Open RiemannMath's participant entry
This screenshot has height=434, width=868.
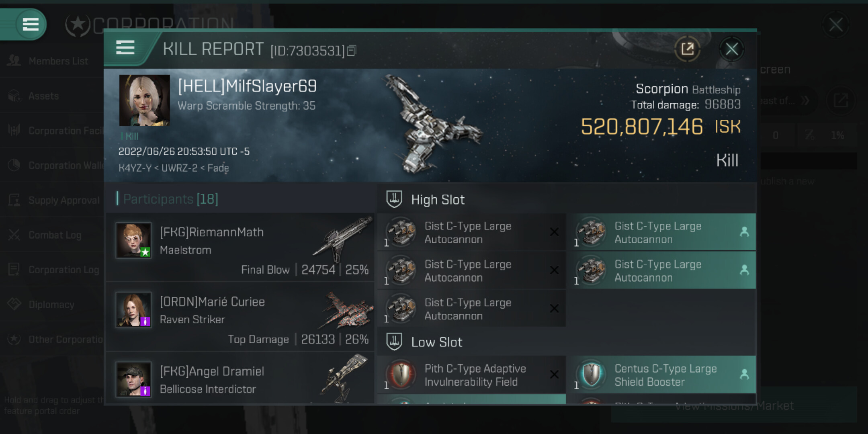(240, 247)
